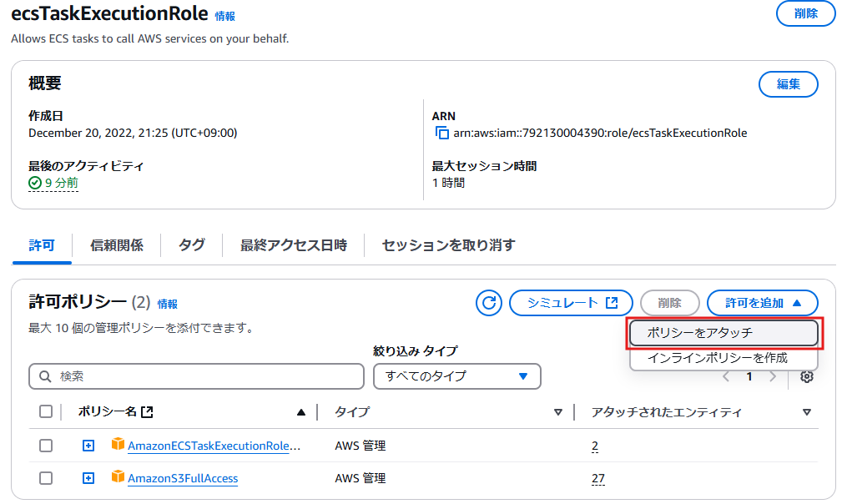847x504 pixels.
Task: Go to the previous page arrow
Action: coord(726,376)
